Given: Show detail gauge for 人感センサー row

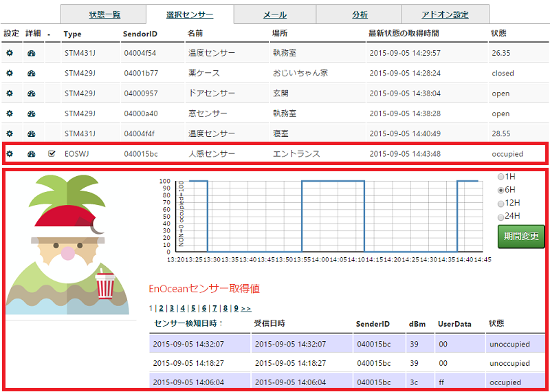Looking at the screenshot, I should coord(32,154).
